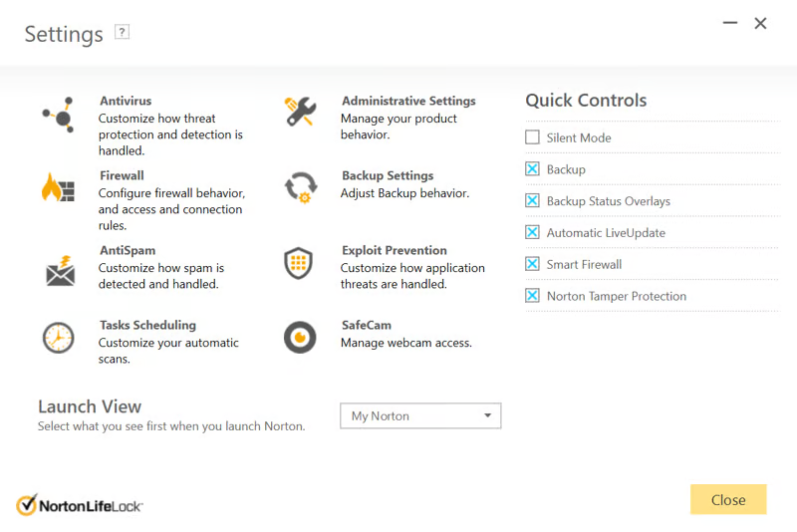
Task: Open the SafeCam webcam icon
Action: click(x=300, y=337)
